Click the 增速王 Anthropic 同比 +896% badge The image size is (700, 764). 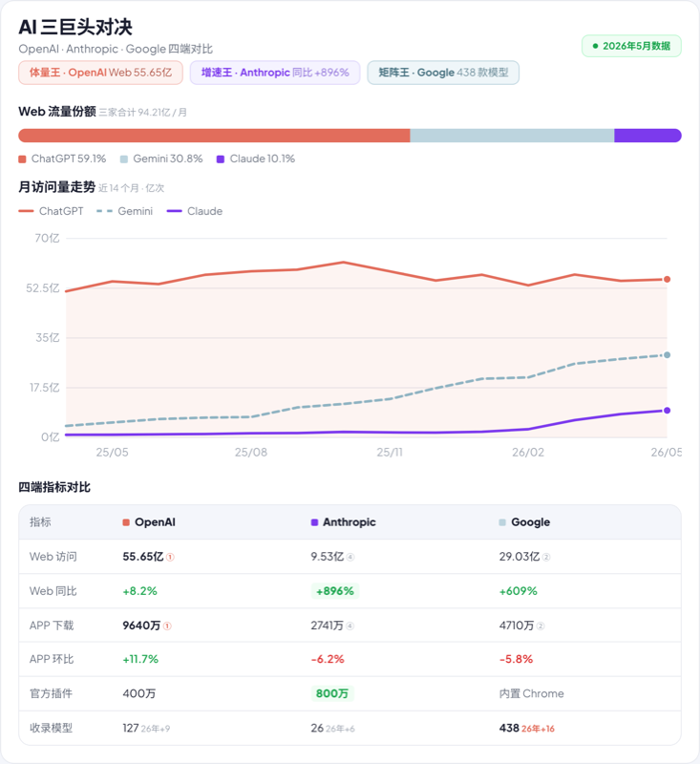pos(275,73)
